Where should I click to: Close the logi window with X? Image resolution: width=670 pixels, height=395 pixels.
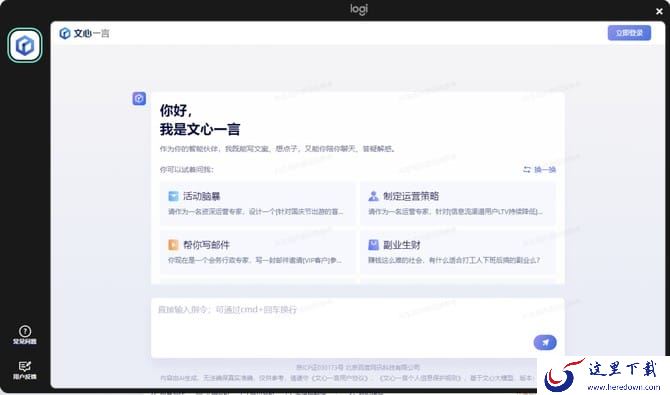point(659,12)
